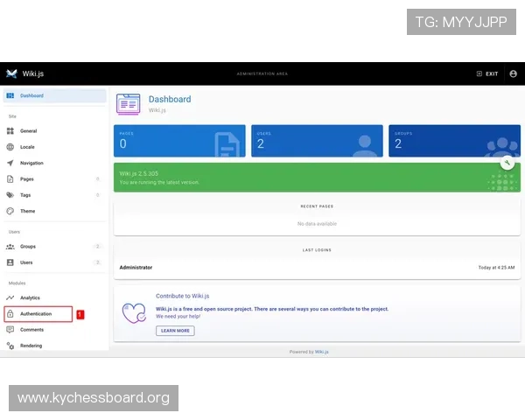
Task: Click the Authentication lock icon
Action: (10, 313)
